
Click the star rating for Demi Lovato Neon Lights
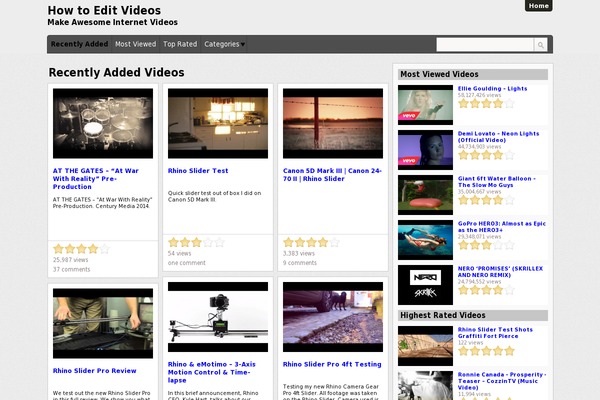pyautogui.click(x=486, y=155)
